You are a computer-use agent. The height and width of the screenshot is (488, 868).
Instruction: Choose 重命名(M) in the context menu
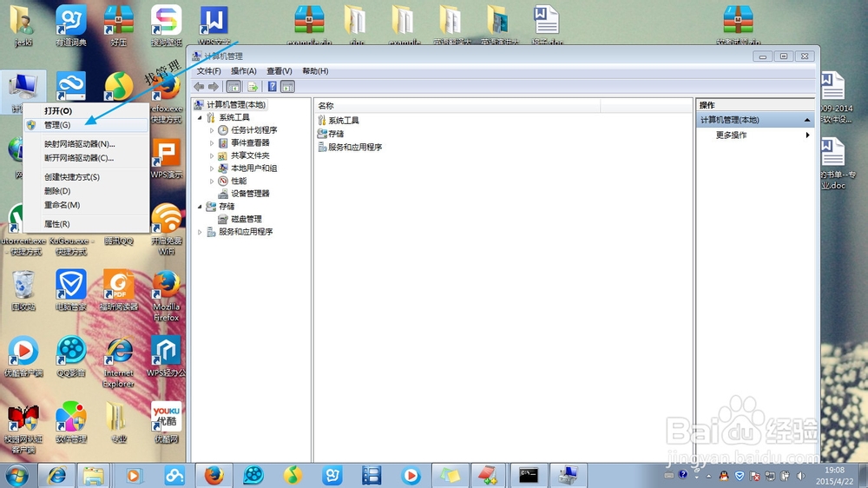[x=86, y=205]
